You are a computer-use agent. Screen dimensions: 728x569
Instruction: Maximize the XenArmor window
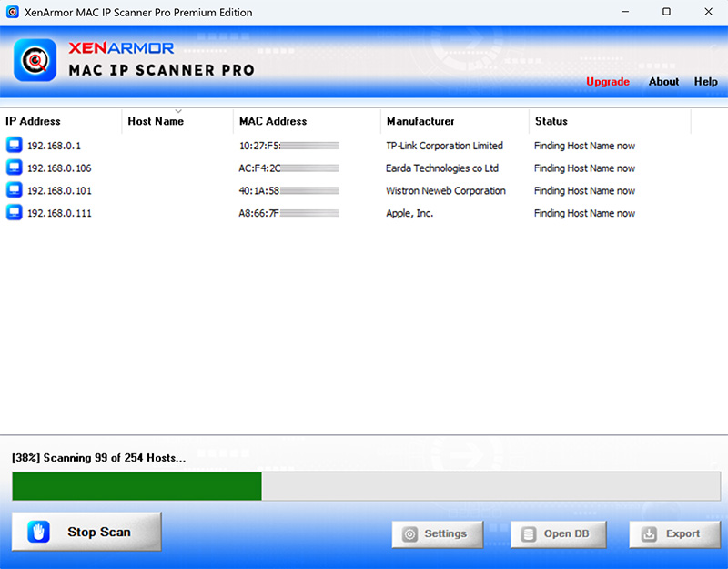click(666, 12)
